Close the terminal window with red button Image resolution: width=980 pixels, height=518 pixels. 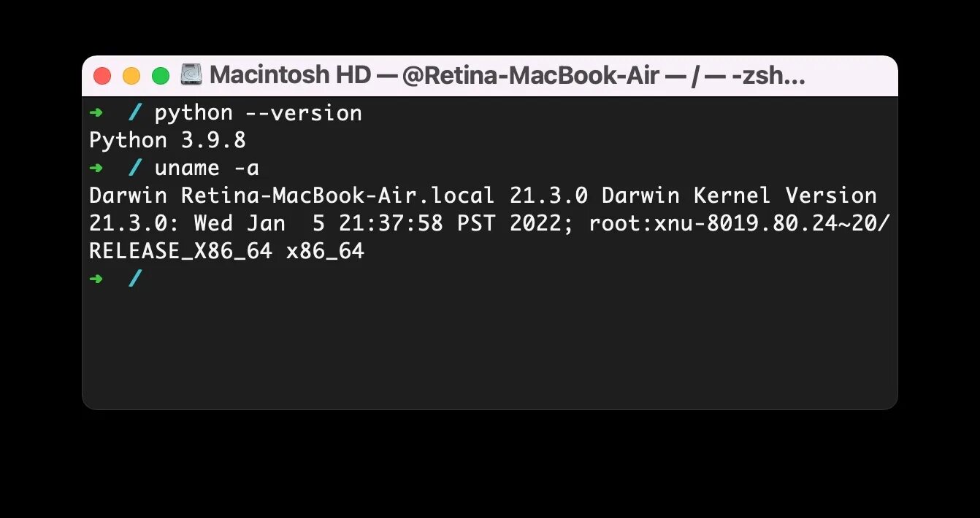pyautogui.click(x=102, y=75)
